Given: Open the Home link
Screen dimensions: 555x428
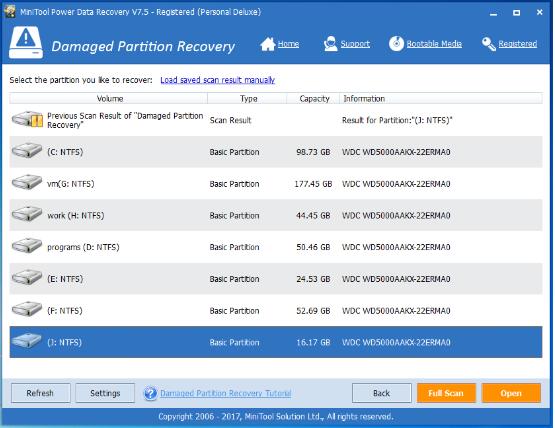Looking at the screenshot, I should [288, 44].
